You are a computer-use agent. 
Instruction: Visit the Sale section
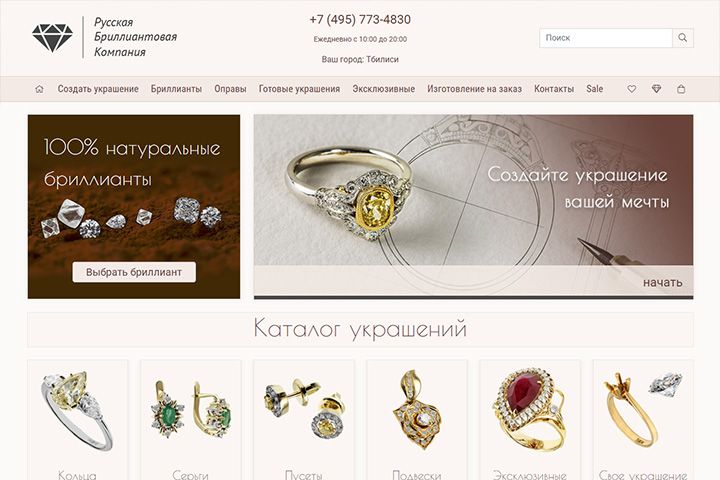click(x=595, y=89)
